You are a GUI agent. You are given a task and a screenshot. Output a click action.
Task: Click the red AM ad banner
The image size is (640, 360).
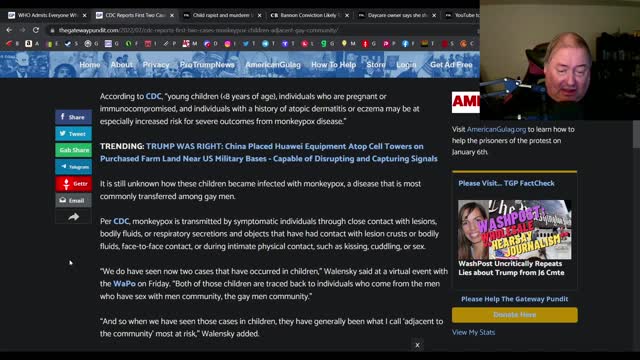coord(466,102)
